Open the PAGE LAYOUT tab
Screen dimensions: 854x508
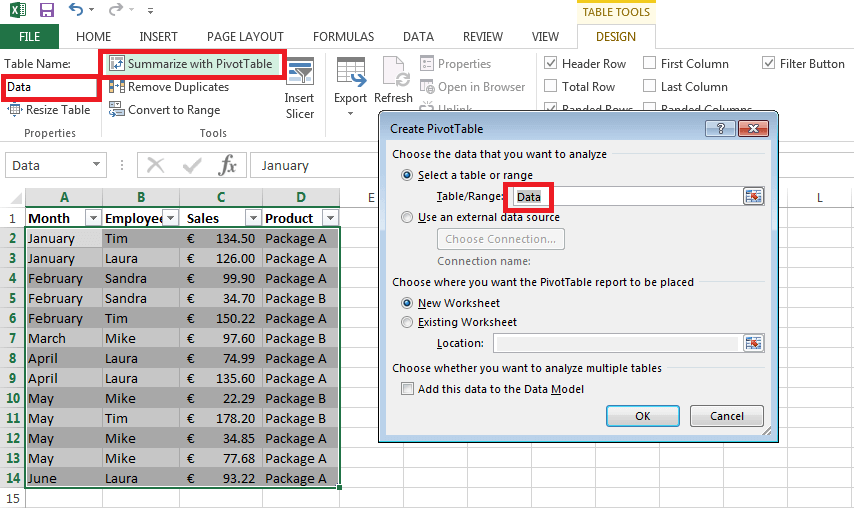click(245, 36)
